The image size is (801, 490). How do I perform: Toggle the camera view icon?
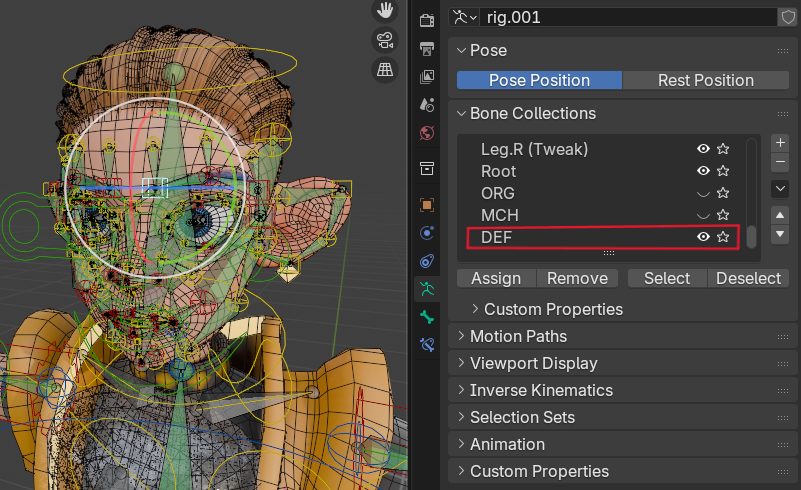tap(384, 40)
